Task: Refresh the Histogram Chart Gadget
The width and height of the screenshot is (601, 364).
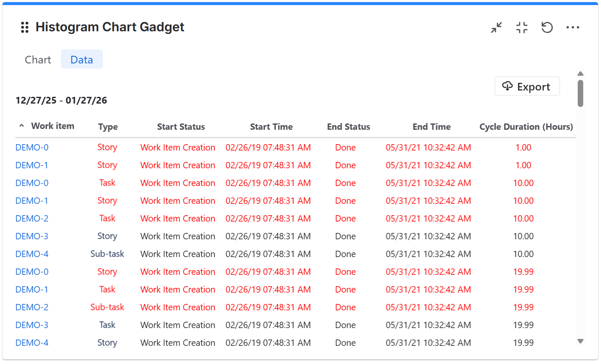Action: [547, 27]
